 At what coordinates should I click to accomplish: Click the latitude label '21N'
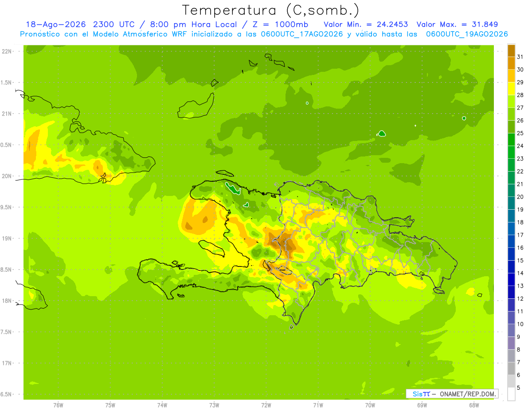pyautogui.click(x=7, y=114)
